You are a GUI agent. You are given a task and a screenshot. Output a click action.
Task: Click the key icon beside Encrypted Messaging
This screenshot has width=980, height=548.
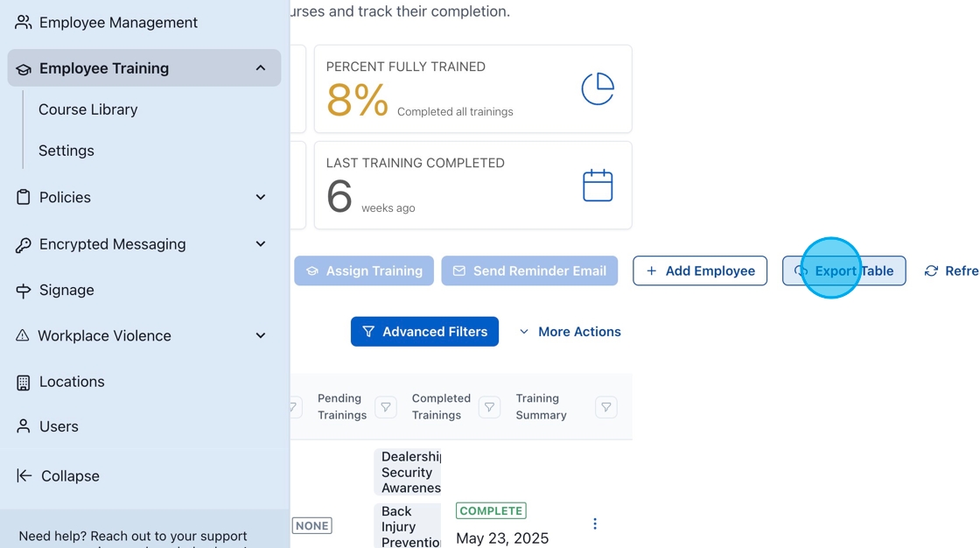23,244
